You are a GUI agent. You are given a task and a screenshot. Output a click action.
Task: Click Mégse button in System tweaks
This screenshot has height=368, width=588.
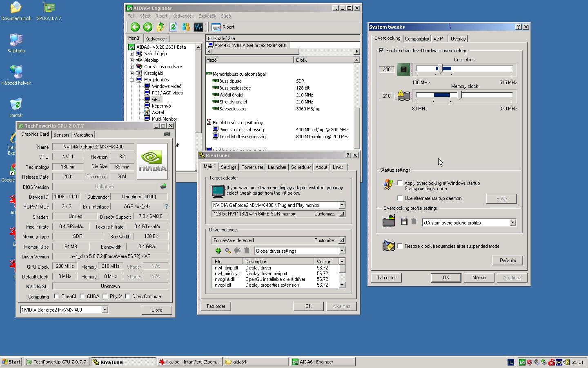point(479,278)
